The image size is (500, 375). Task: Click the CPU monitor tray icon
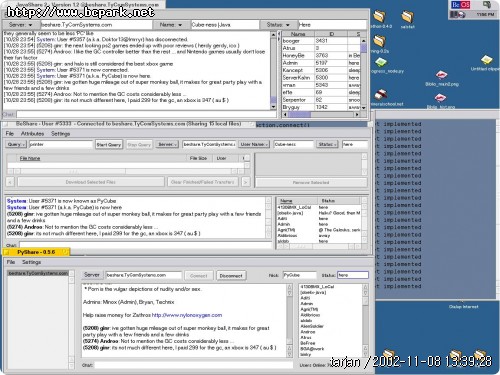(x=454, y=14)
